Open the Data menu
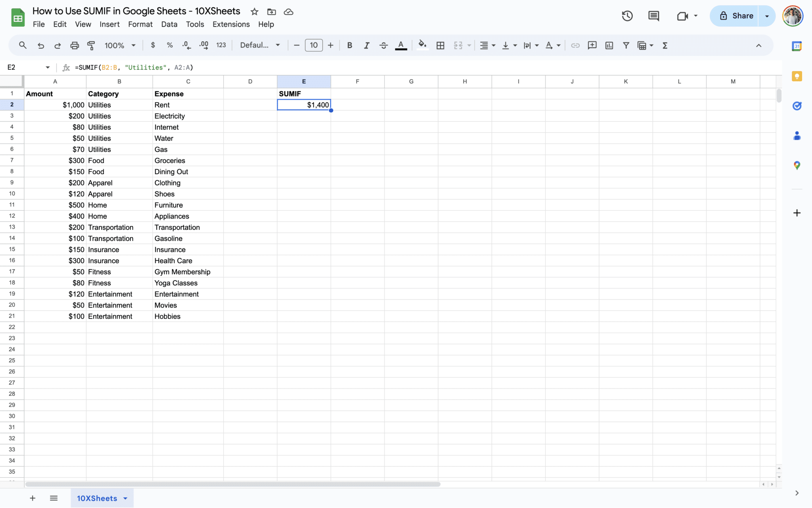 click(x=169, y=24)
